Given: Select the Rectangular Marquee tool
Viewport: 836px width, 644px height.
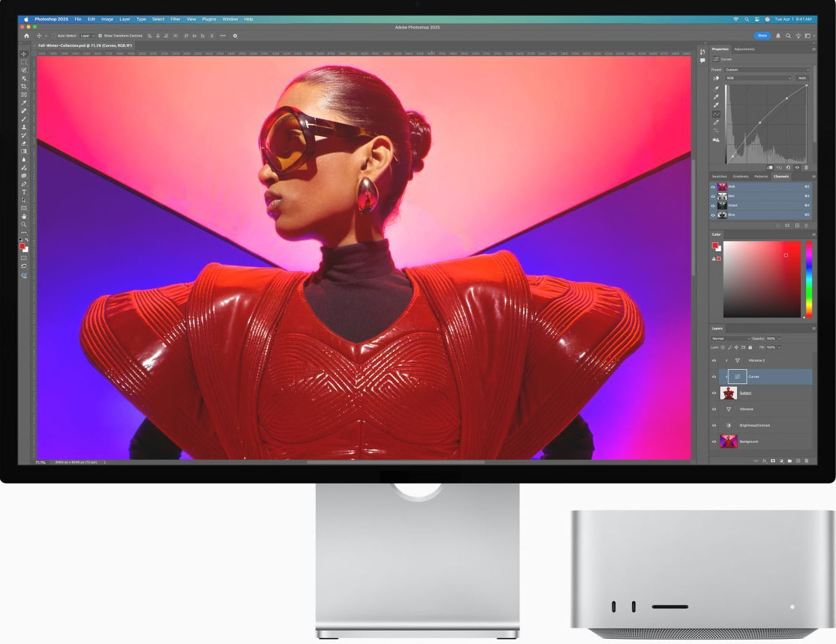Looking at the screenshot, I should (24, 62).
